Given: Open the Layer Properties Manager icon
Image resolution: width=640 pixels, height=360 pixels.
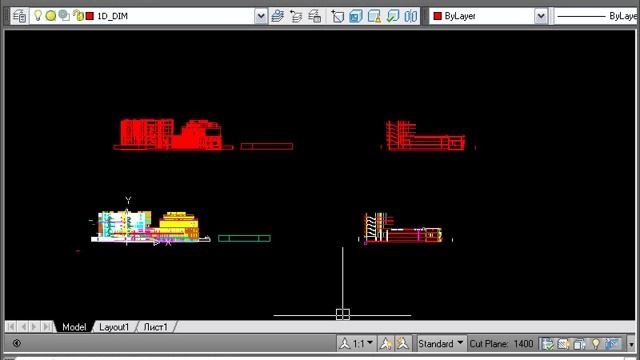Looking at the screenshot, I should [19, 16].
